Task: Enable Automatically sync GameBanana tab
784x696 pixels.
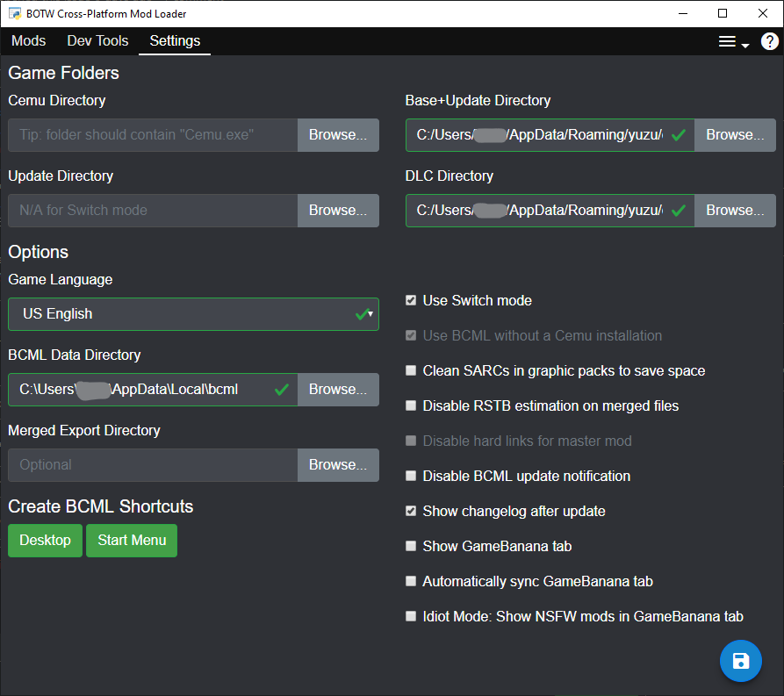Action: pos(411,581)
